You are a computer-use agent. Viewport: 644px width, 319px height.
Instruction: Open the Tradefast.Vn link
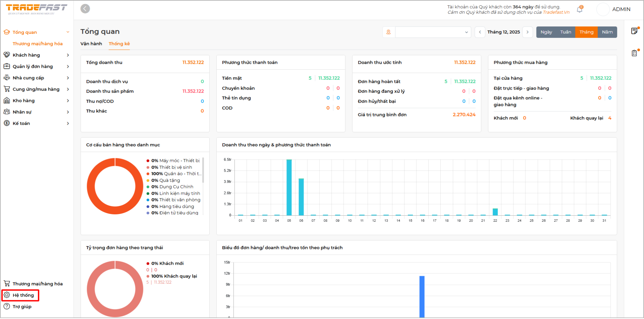pos(556,12)
